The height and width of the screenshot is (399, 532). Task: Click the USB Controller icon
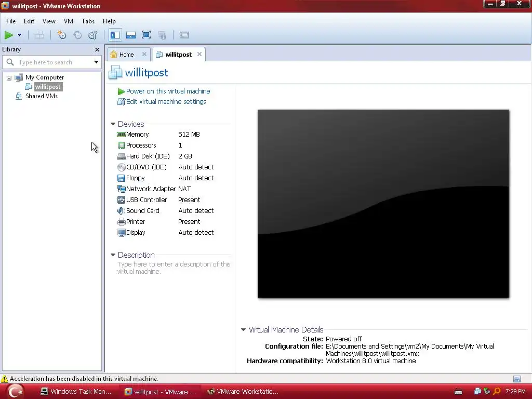pyautogui.click(x=121, y=200)
